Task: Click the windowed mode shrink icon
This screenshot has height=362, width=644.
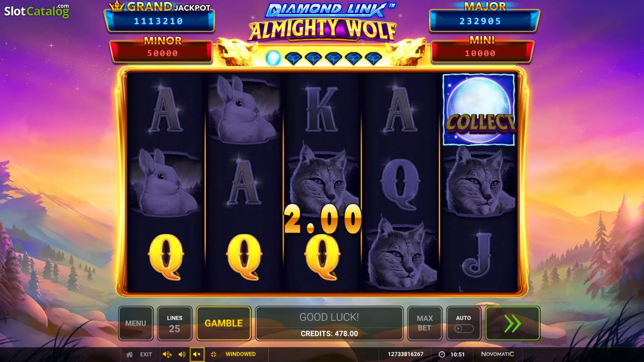Action: pyautogui.click(x=213, y=354)
